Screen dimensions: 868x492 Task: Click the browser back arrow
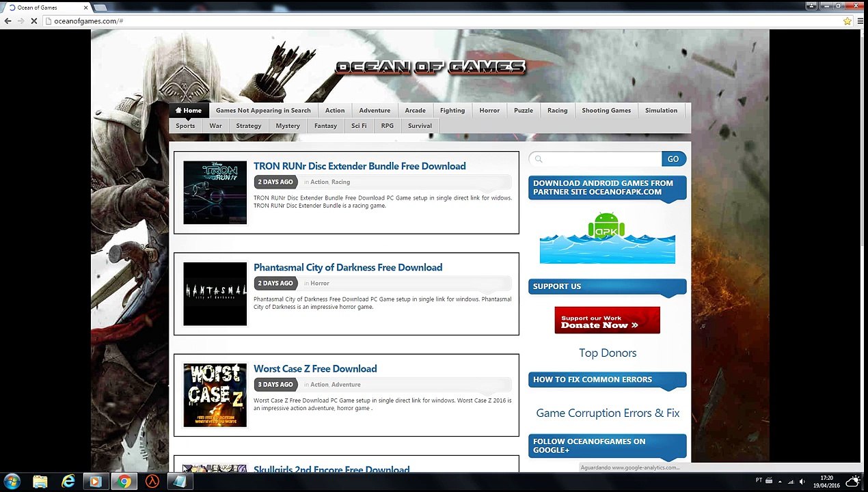pyautogui.click(x=8, y=21)
